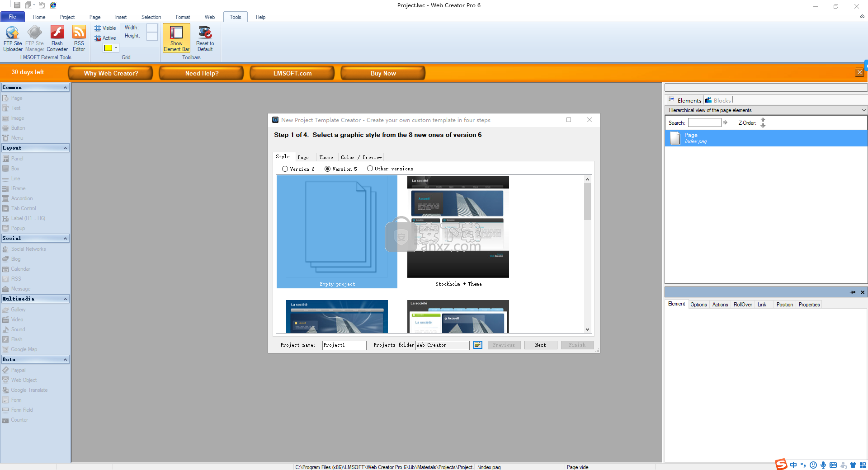Toggle Show Element Bar button
Image resolution: width=868 pixels, height=470 pixels.
[176, 39]
